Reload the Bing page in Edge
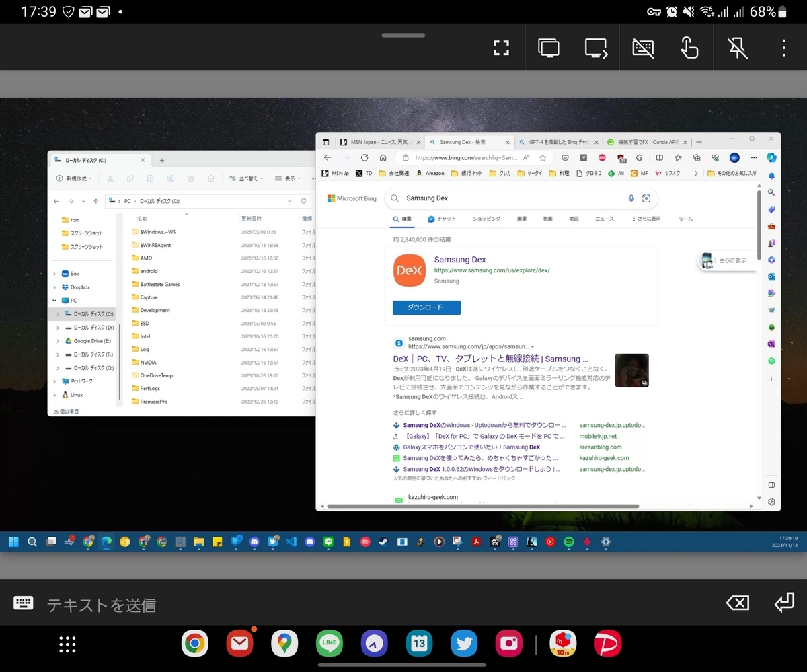Image resolution: width=807 pixels, height=672 pixels. pyautogui.click(x=364, y=157)
